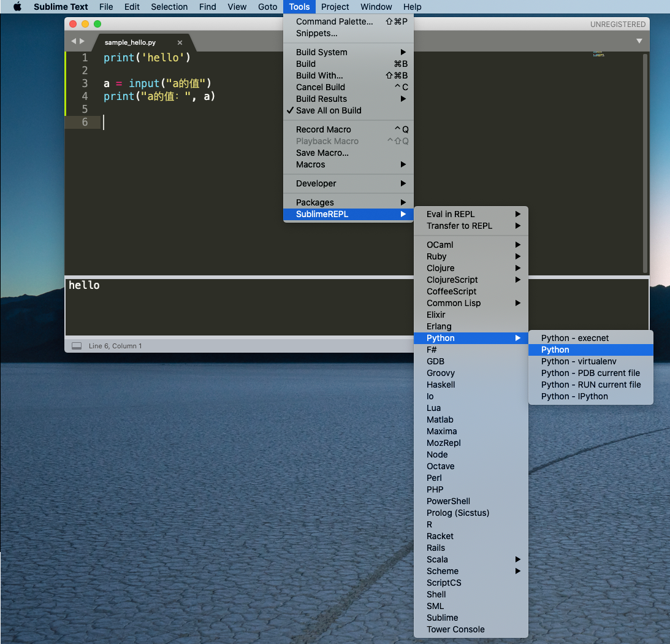This screenshot has width=670, height=644.
Task: Expand the Developer submenu
Action: point(348,183)
